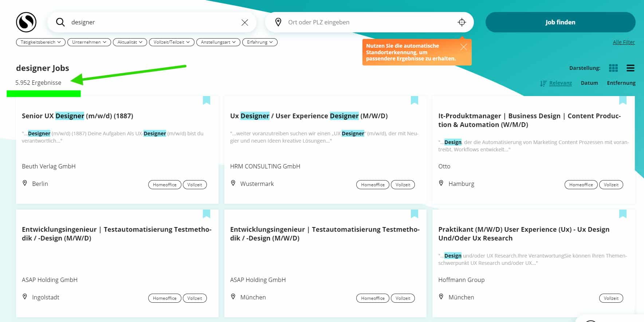
Task: Bookmark the München ASAP Holding job
Action: click(x=415, y=214)
